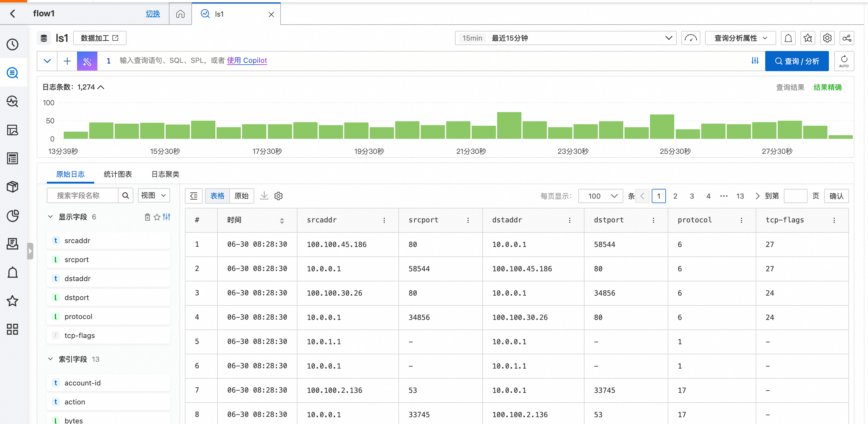Switch to 表格 table view
Screen dimensions: 868x424
pyautogui.click(x=217, y=196)
